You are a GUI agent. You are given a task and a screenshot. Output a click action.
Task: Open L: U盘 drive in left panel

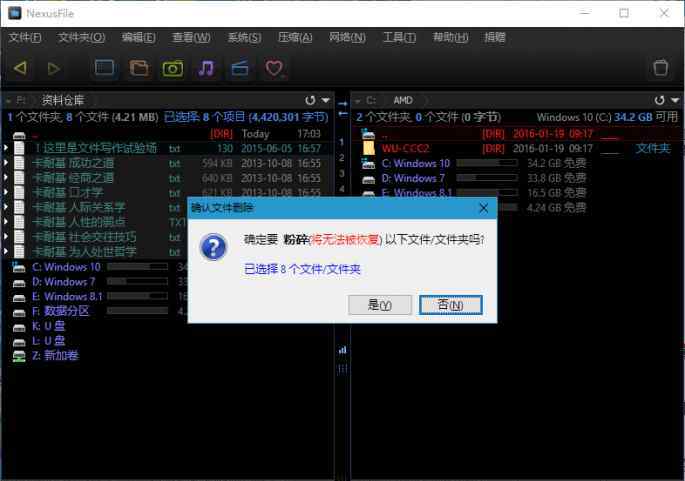(x=48, y=341)
